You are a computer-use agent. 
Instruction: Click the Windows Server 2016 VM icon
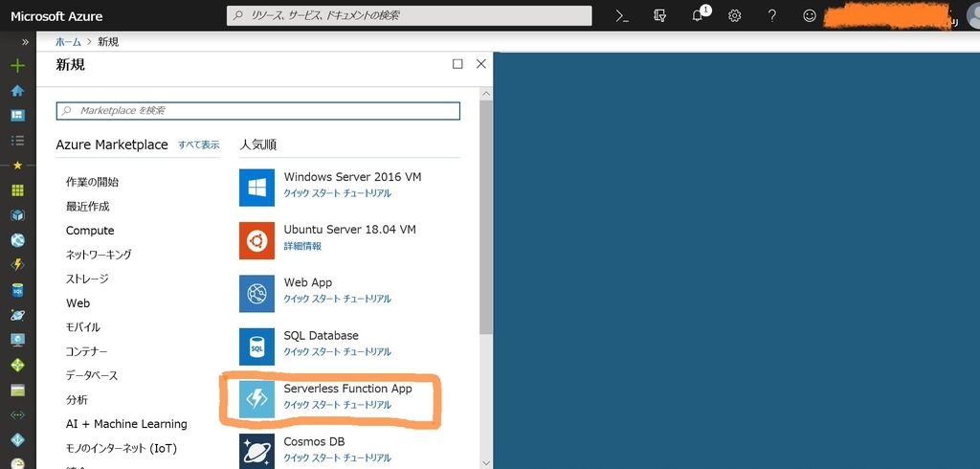coord(256,187)
